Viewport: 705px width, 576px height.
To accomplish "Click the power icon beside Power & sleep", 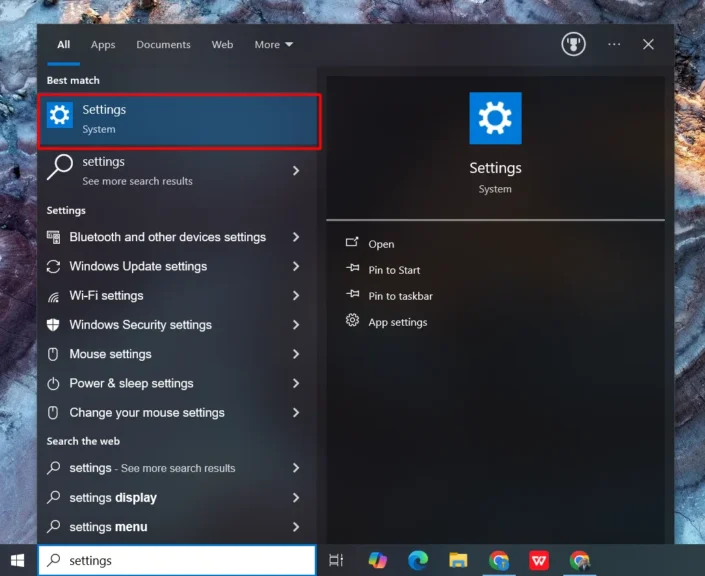I will [53, 384].
